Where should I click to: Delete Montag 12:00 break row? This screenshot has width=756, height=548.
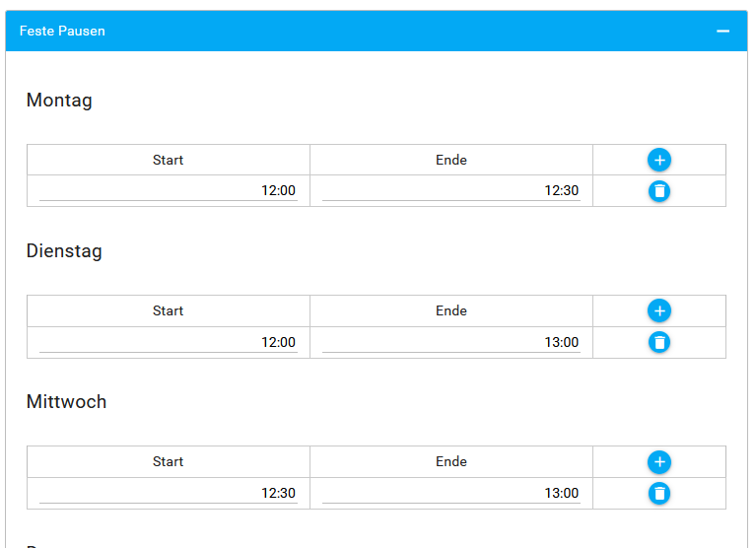click(659, 191)
